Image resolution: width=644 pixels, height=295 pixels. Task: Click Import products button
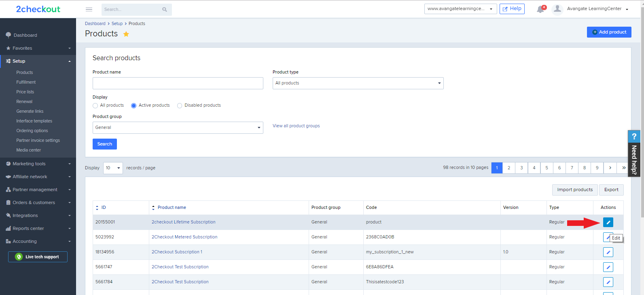pyautogui.click(x=575, y=190)
